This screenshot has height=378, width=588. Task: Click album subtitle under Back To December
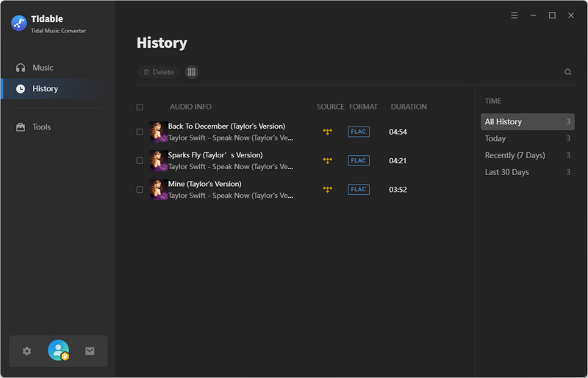[x=231, y=138]
